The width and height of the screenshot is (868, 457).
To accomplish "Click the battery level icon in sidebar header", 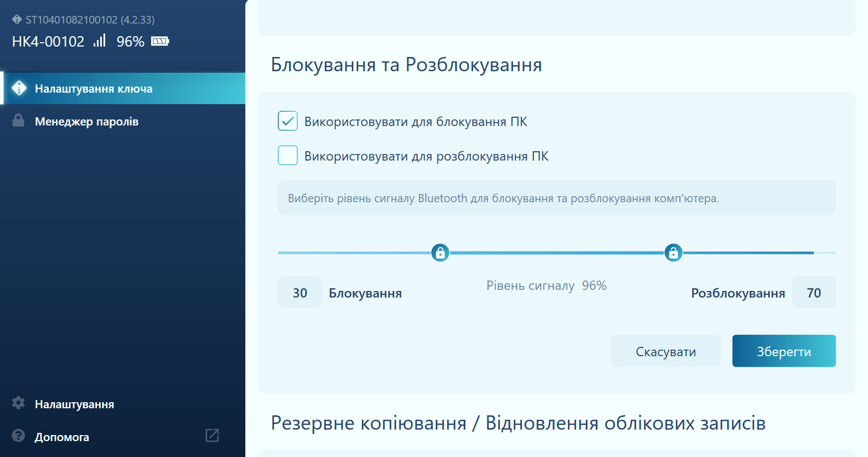I will point(160,41).
